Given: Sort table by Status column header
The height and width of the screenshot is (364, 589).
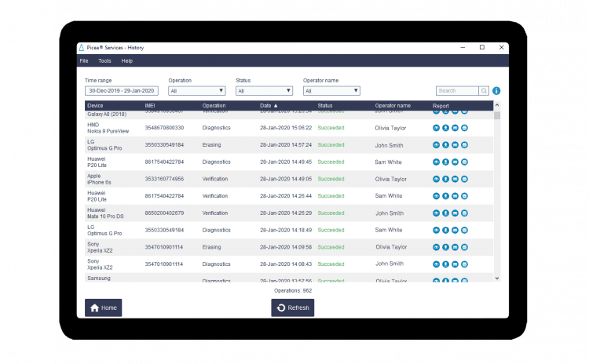Looking at the screenshot, I should pos(325,106).
